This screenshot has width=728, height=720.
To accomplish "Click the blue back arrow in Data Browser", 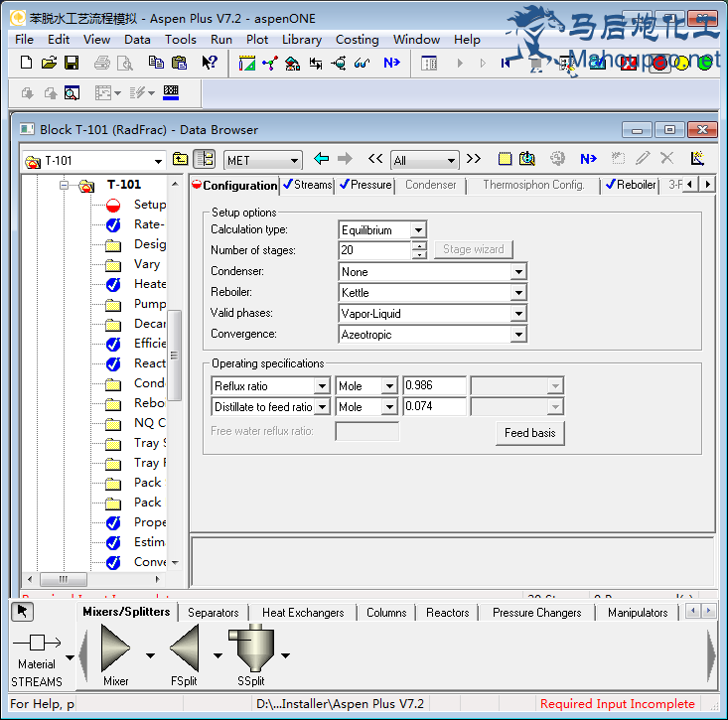I will [321, 159].
